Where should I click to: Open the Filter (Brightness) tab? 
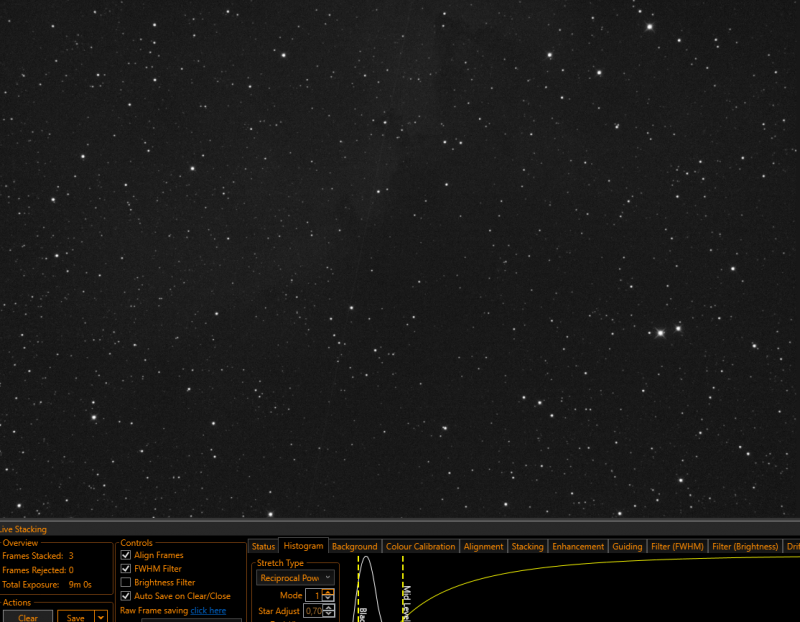click(745, 546)
